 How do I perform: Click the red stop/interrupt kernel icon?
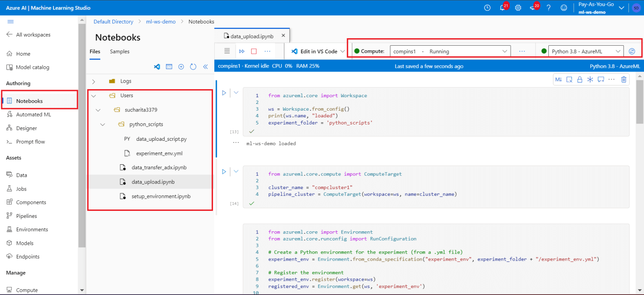[254, 51]
